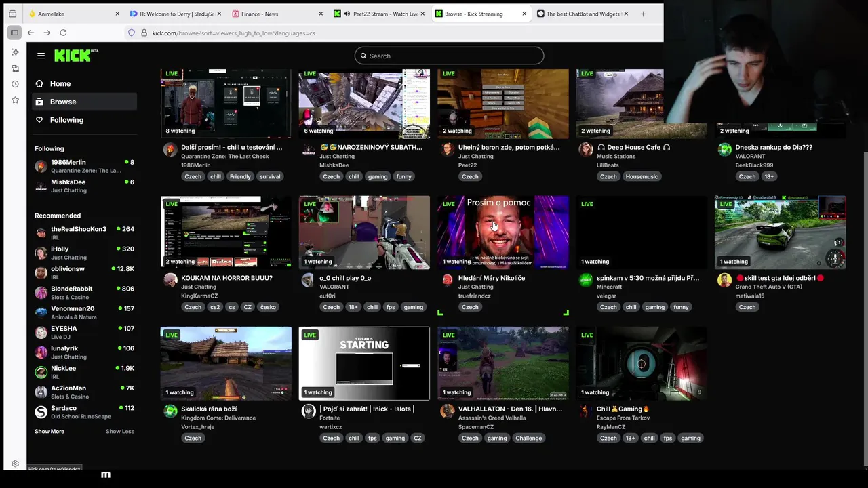
Task: Open the Escape From Tarkov stream thumbnail
Action: click(642, 363)
